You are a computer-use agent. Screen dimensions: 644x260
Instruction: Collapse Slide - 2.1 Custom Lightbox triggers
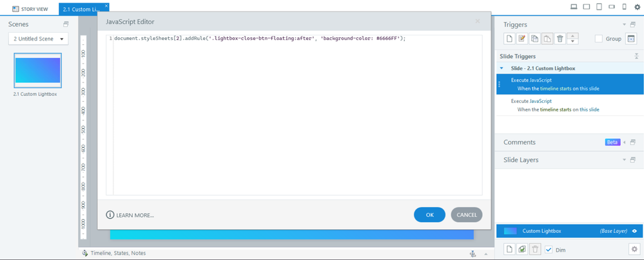click(502, 68)
